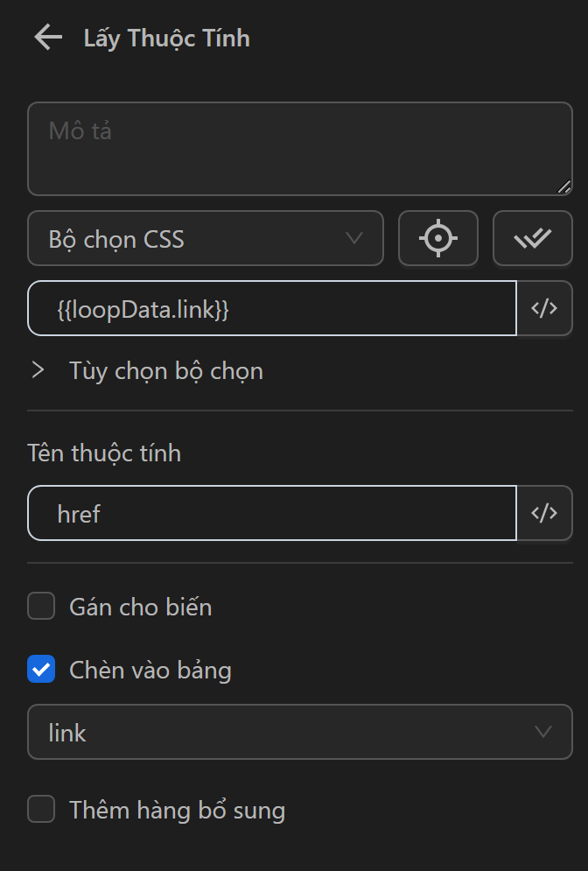The height and width of the screenshot is (871, 588).
Task: Click code icon beside the href field
Action: coord(544,513)
